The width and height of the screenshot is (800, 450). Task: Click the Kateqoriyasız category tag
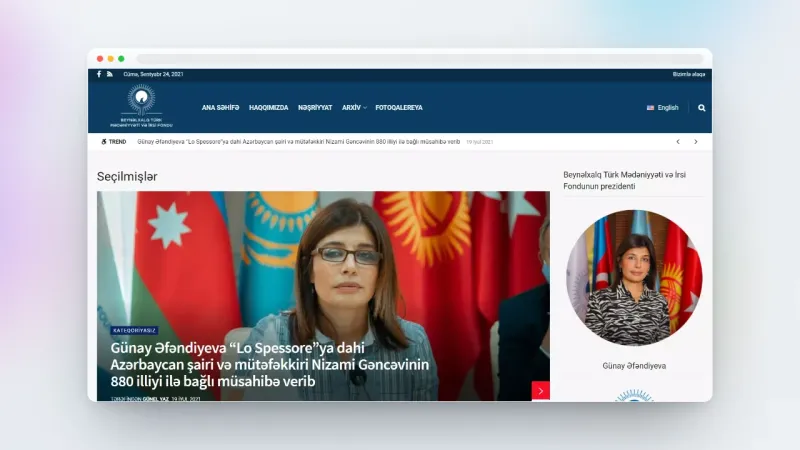(x=134, y=331)
